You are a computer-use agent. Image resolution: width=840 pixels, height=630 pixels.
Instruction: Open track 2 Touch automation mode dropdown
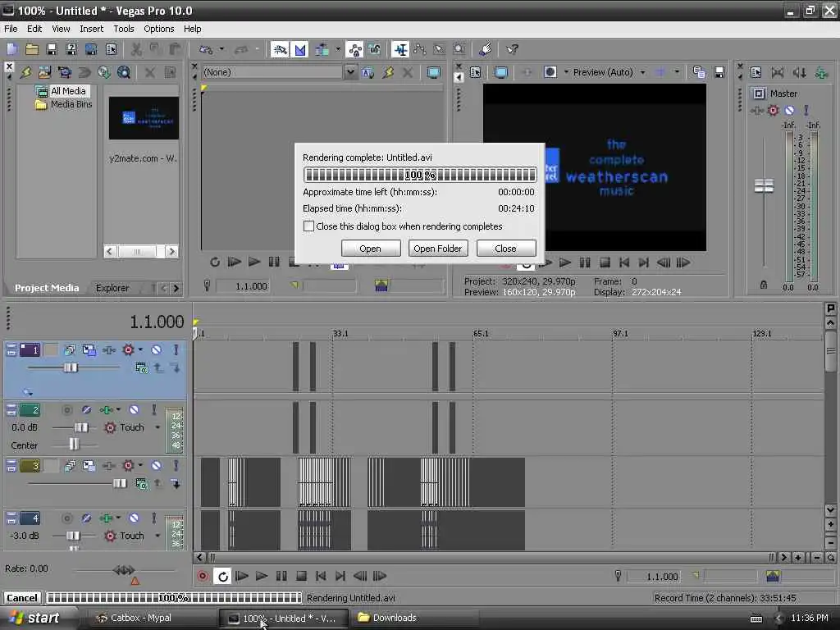(x=157, y=427)
